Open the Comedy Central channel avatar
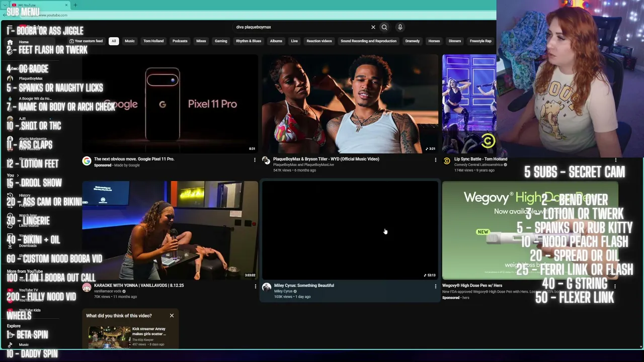This screenshot has height=362, width=644. click(447, 161)
